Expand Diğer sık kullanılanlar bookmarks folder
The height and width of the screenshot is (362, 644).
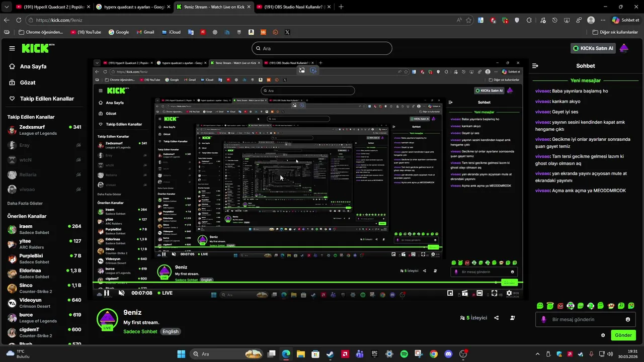pos(614,32)
